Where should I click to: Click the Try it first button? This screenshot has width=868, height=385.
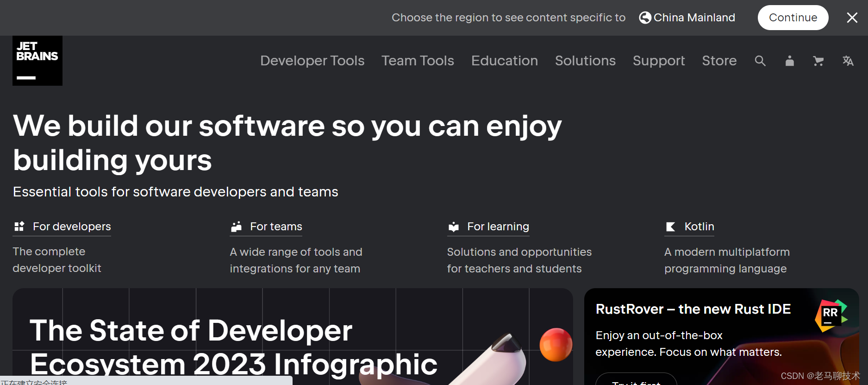pos(636,380)
